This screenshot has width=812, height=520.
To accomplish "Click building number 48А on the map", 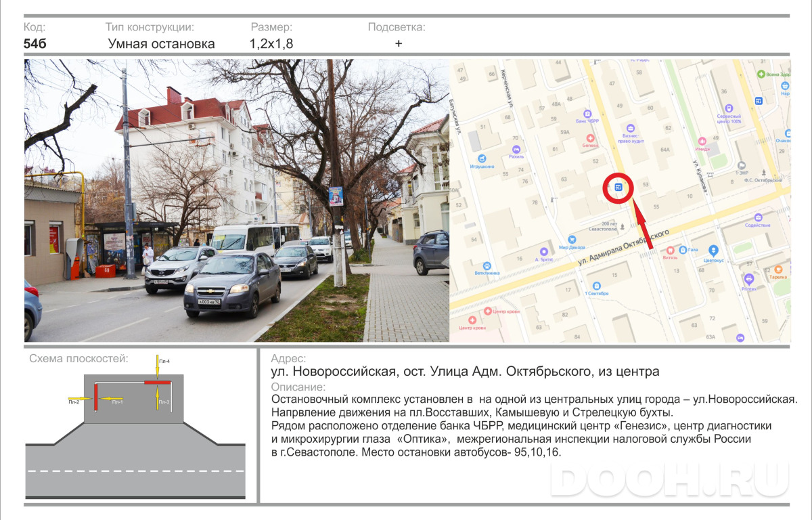I will pyautogui.click(x=556, y=104).
